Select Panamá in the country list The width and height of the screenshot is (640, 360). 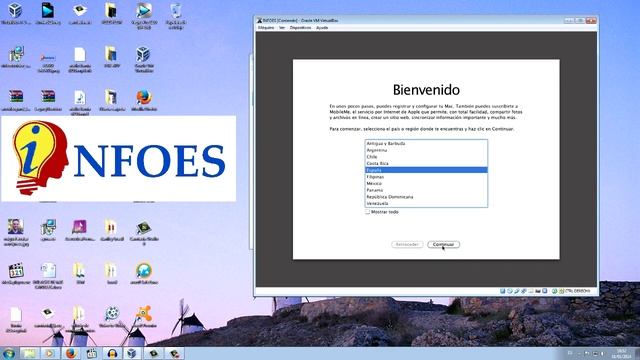point(426,190)
